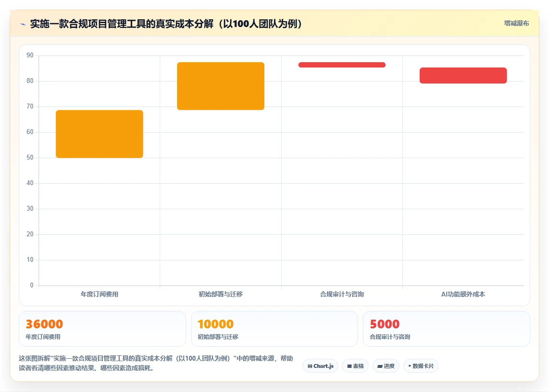Click the 增减瀑布 label in header

pos(517,24)
